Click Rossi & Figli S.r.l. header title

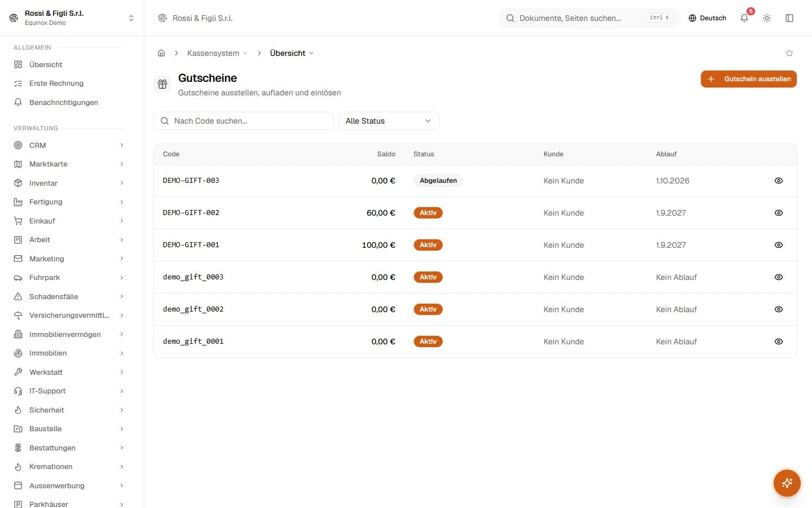coord(202,18)
